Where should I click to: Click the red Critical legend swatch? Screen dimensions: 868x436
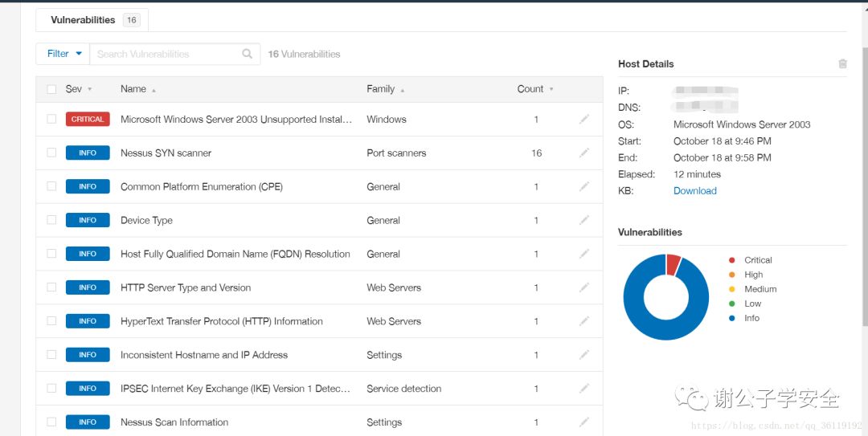731,260
